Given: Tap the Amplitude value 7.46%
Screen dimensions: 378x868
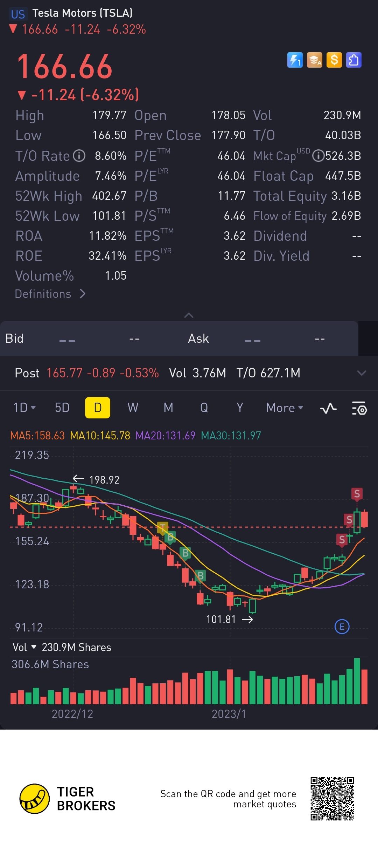Looking at the screenshot, I should pyautogui.click(x=111, y=176).
